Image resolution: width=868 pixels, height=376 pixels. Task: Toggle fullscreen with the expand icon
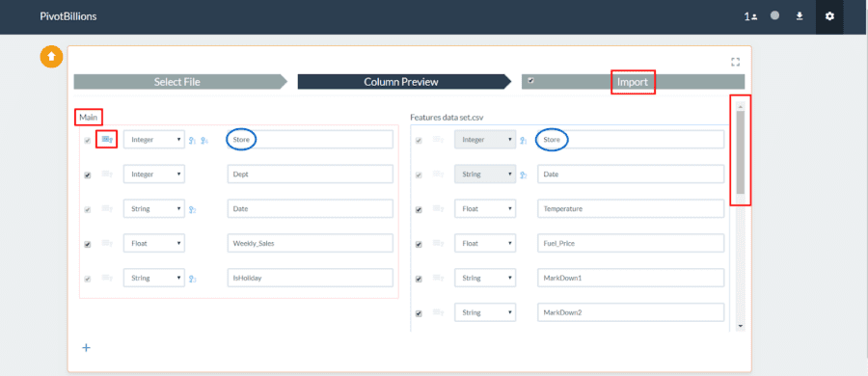point(736,61)
